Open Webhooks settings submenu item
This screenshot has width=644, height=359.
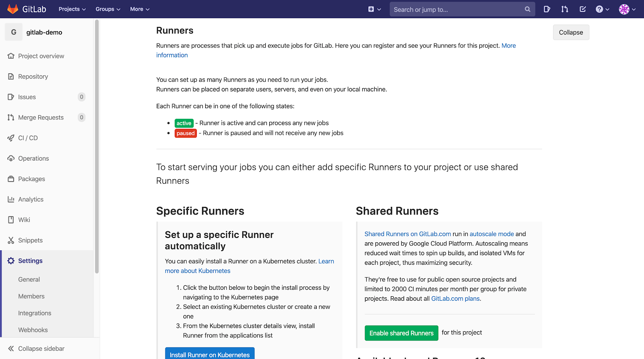pos(33,330)
